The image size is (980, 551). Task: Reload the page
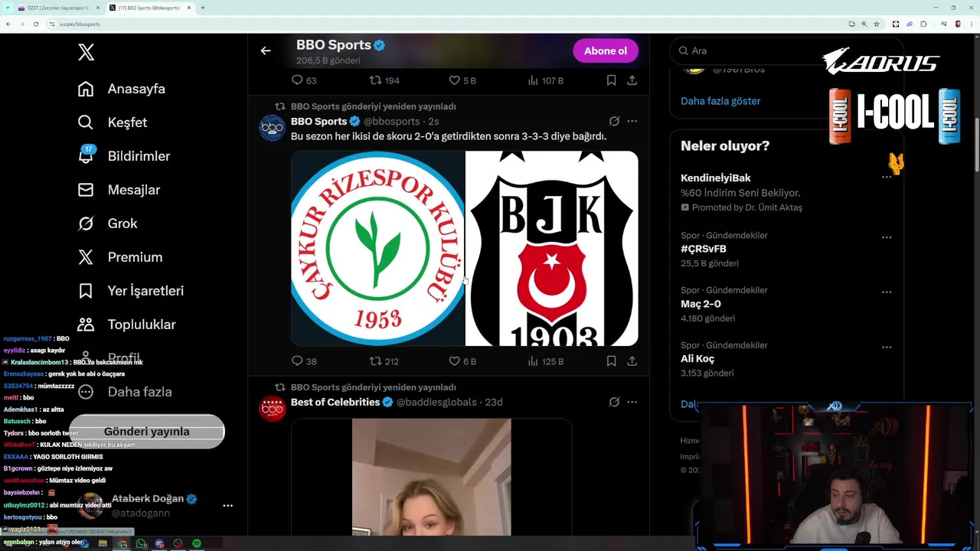click(35, 24)
